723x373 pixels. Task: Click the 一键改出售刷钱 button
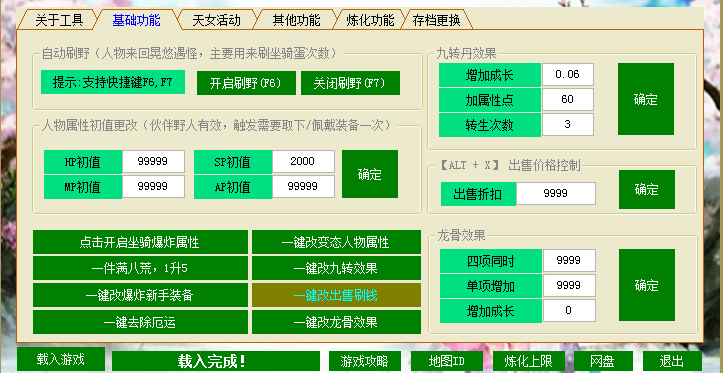[336, 295]
